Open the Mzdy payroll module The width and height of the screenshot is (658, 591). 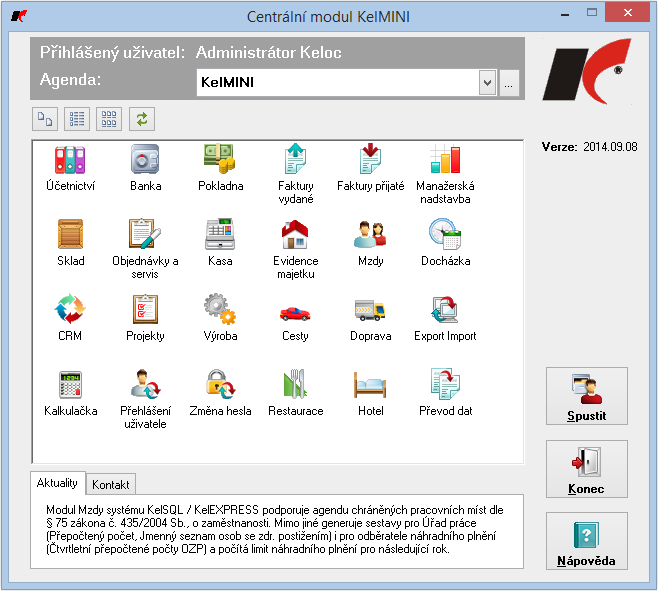370,242
